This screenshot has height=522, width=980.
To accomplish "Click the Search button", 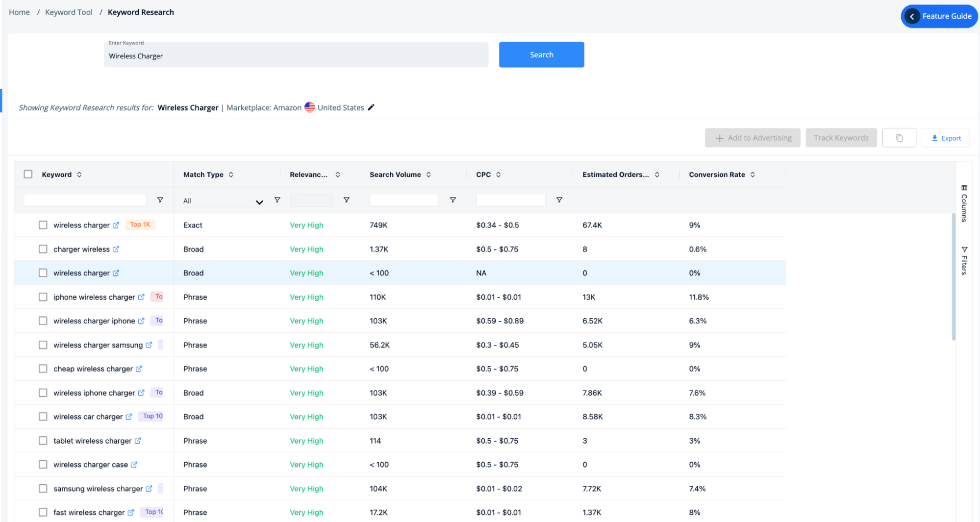I will 541,54.
